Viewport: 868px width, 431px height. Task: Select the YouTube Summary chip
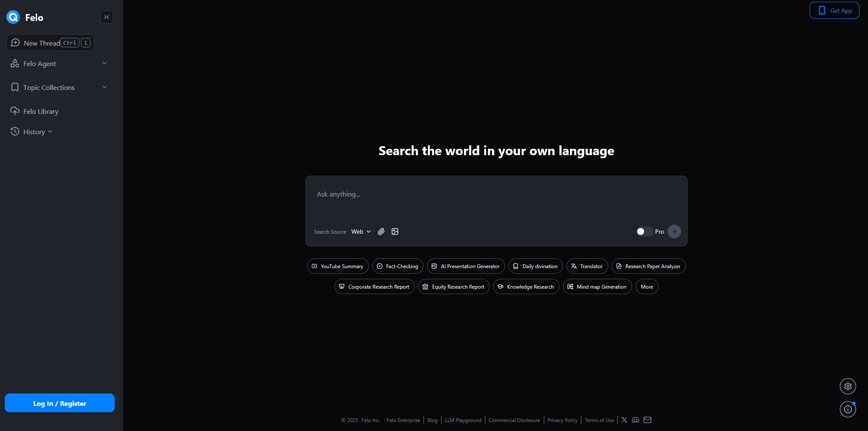(x=338, y=266)
